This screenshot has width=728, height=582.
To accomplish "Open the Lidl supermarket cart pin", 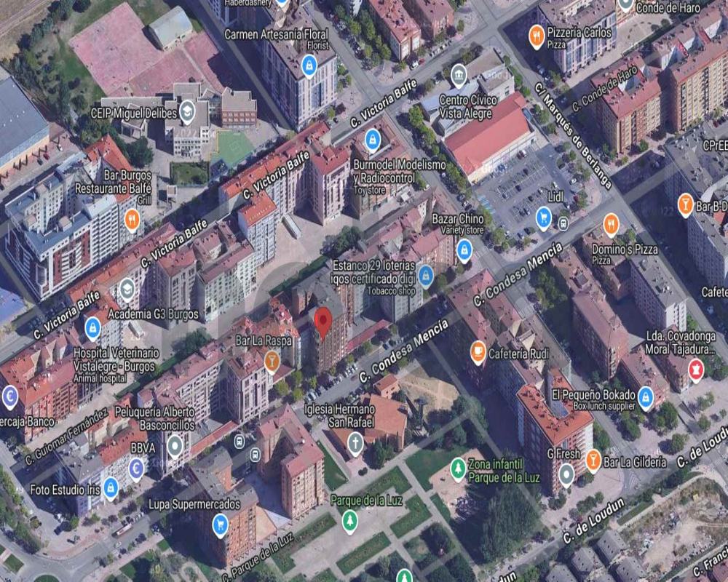I will pos(543,218).
